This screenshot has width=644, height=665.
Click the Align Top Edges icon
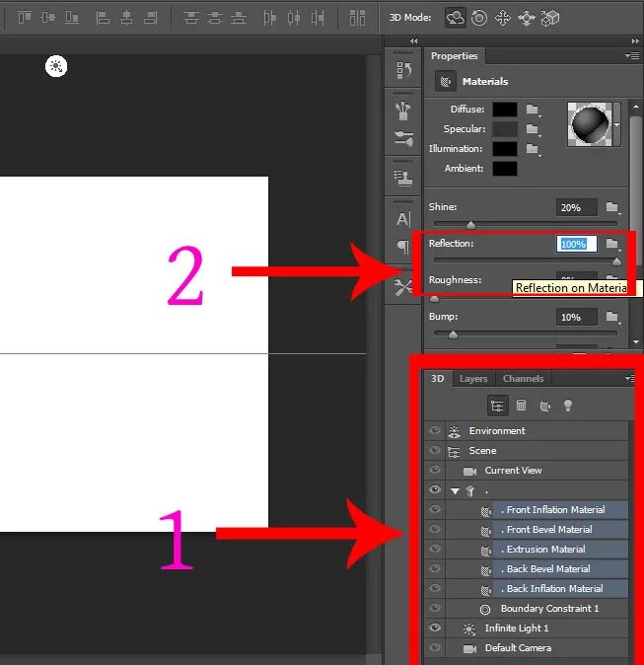point(25,18)
